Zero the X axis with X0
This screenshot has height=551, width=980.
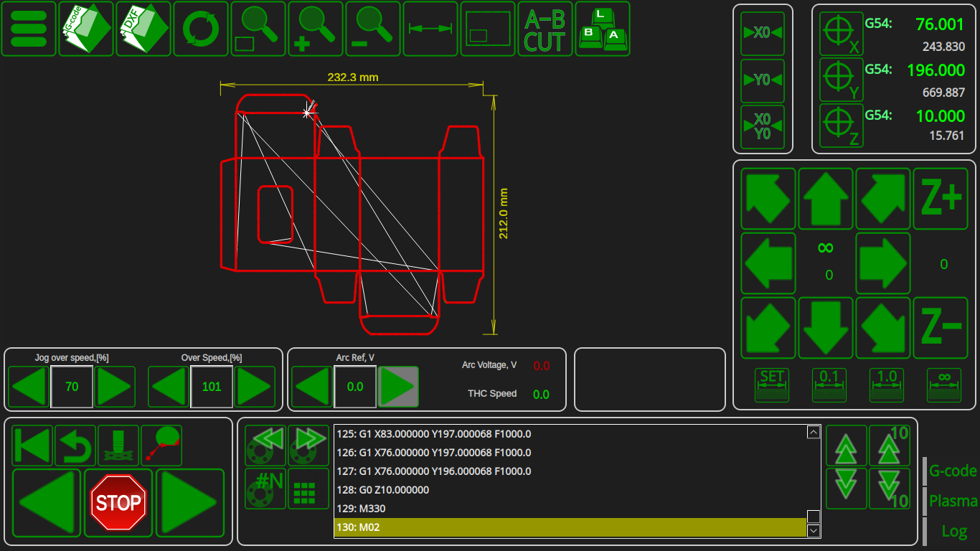pos(763,33)
